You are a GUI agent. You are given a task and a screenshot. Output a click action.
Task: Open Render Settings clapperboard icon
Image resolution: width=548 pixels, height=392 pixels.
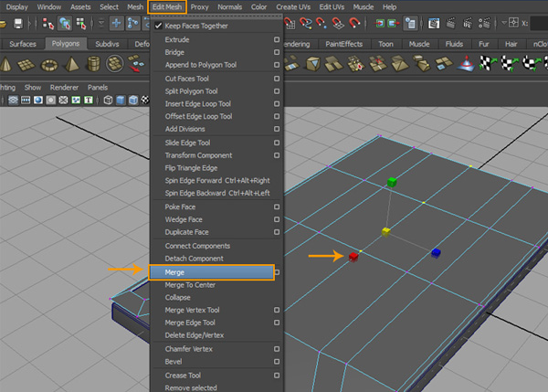(484, 24)
